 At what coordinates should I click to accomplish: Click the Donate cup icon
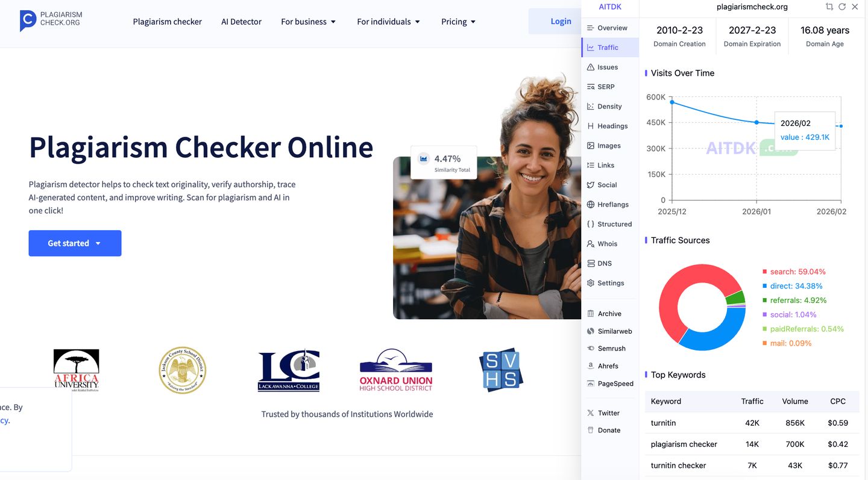pos(591,430)
